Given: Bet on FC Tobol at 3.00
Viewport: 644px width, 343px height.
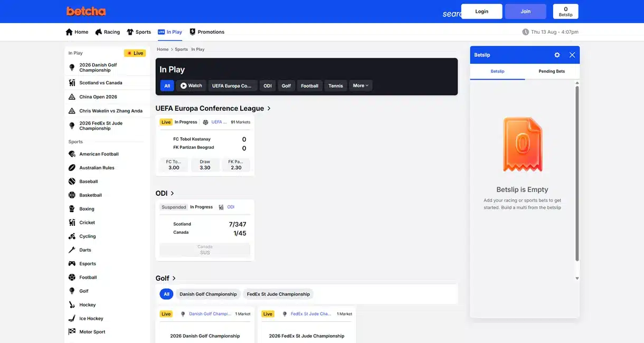Looking at the screenshot, I should pos(174,165).
